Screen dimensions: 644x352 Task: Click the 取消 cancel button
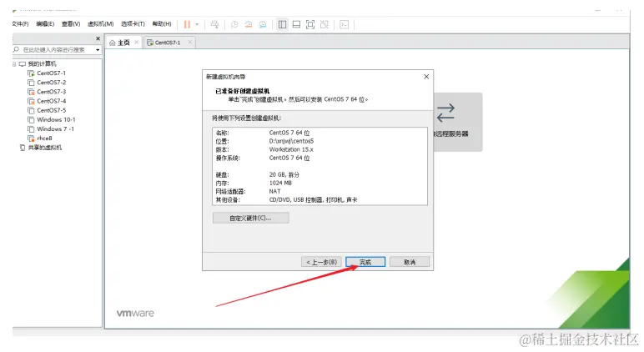point(410,262)
